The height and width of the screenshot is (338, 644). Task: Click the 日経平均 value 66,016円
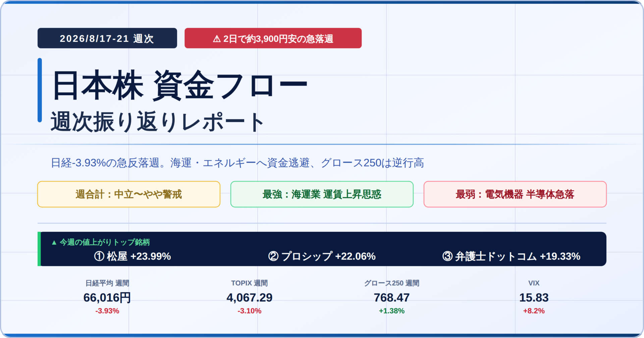pos(107,297)
